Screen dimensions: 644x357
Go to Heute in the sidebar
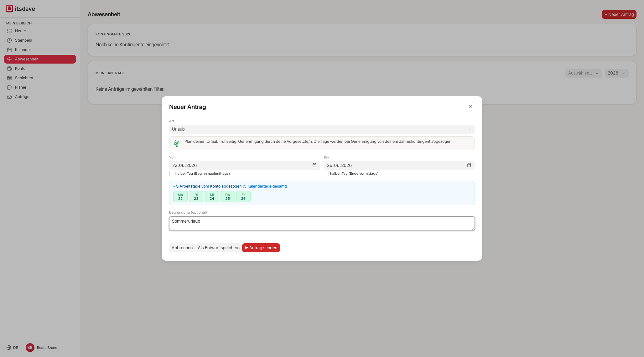coord(40,31)
